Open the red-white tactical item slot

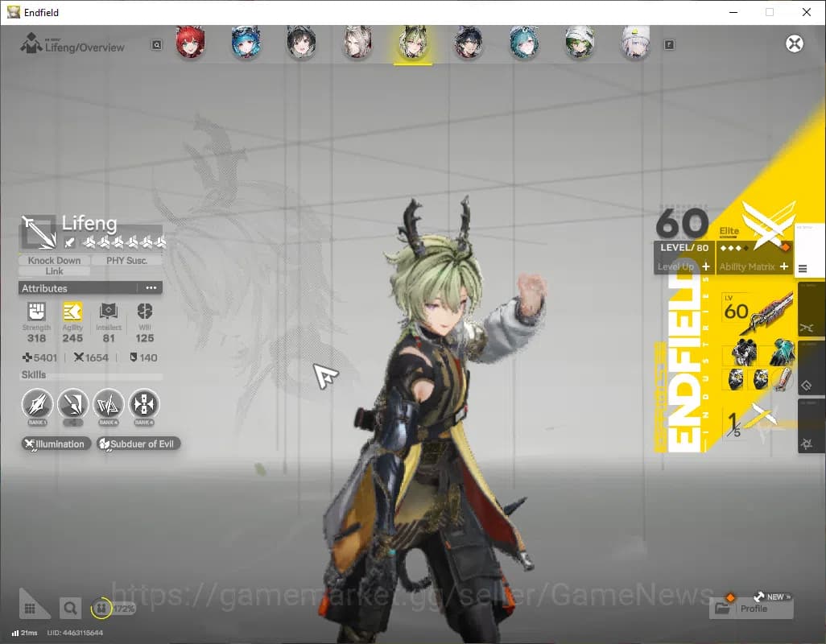783,379
